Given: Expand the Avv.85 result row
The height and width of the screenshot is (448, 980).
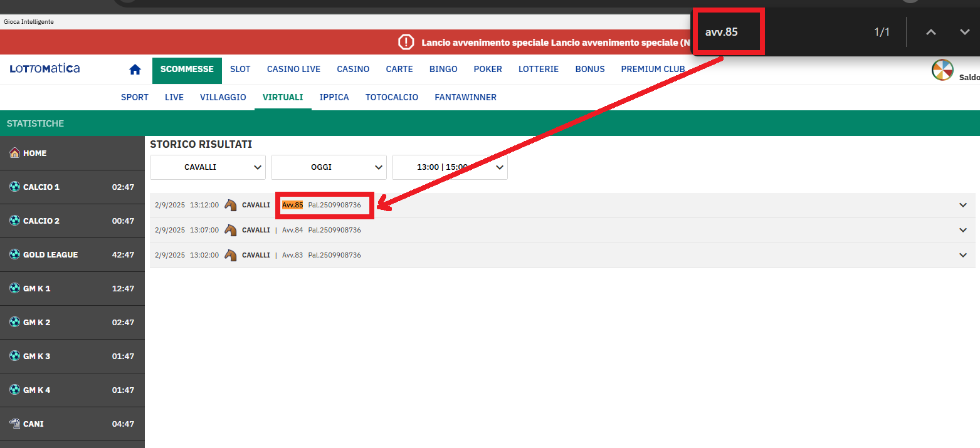Looking at the screenshot, I should [963, 205].
